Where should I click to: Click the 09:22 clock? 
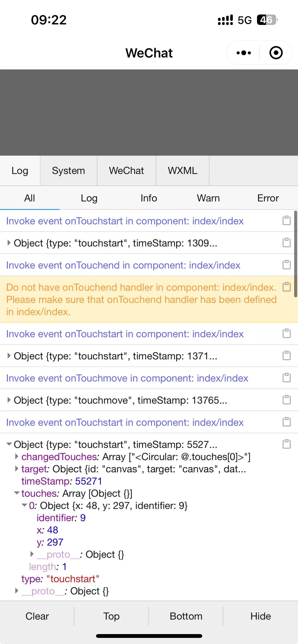[x=49, y=20]
